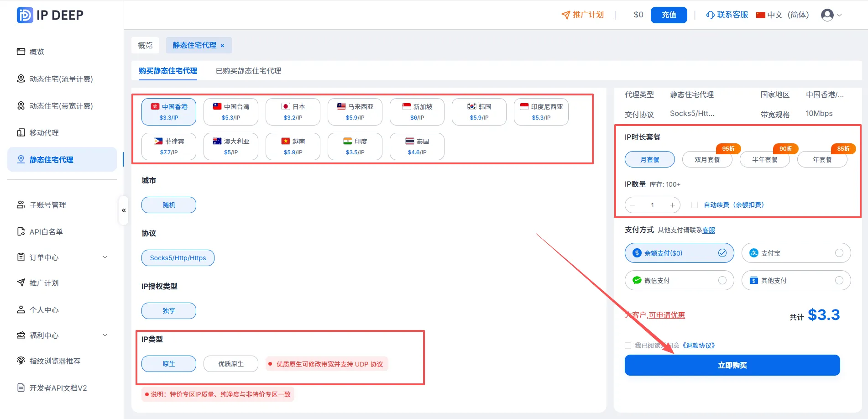Viewport: 868px width, 419px height.
Task: Enable the 自动续费 checkbox
Action: [x=695, y=205]
